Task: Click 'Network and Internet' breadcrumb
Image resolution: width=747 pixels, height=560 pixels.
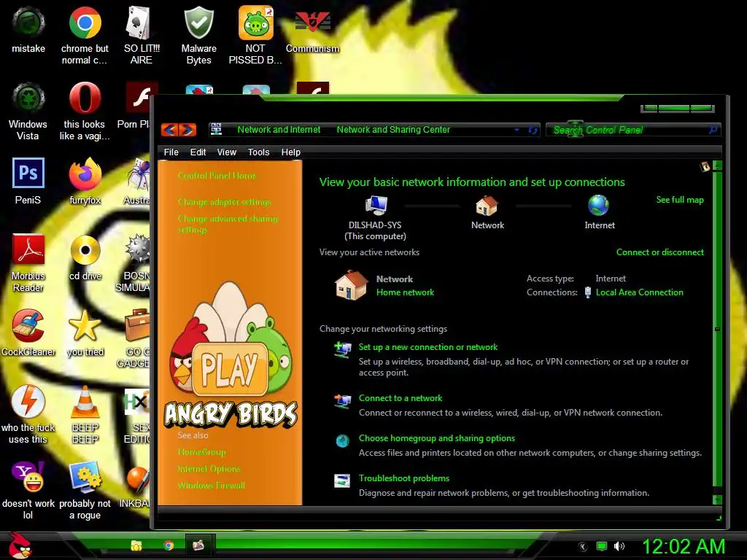Action: point(279,130)
